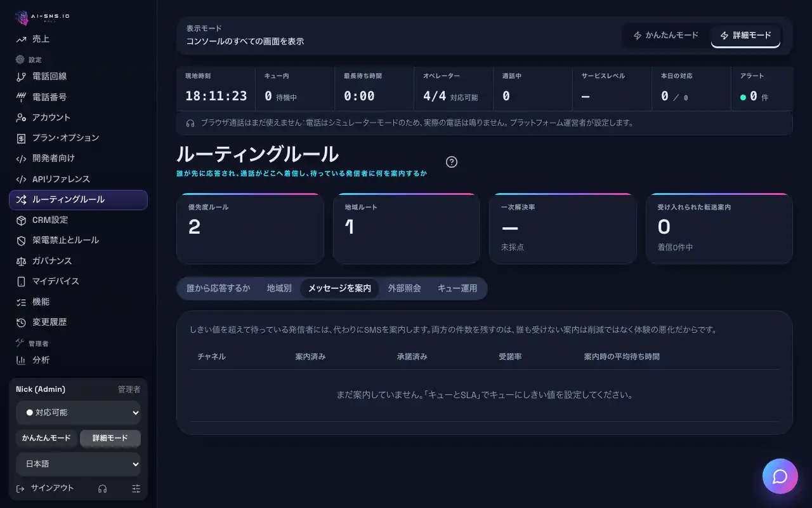Open the キュー運用 tab
This screenshot has height=508, width=812.
pyautogui.click(x=457, y=288)
